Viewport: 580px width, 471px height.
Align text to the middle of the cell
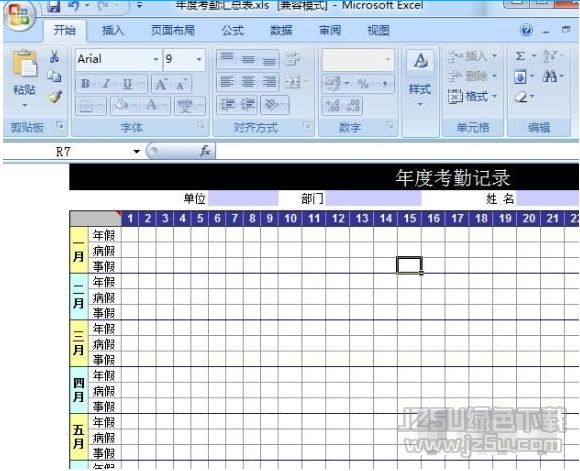click(x=248, y=58)
